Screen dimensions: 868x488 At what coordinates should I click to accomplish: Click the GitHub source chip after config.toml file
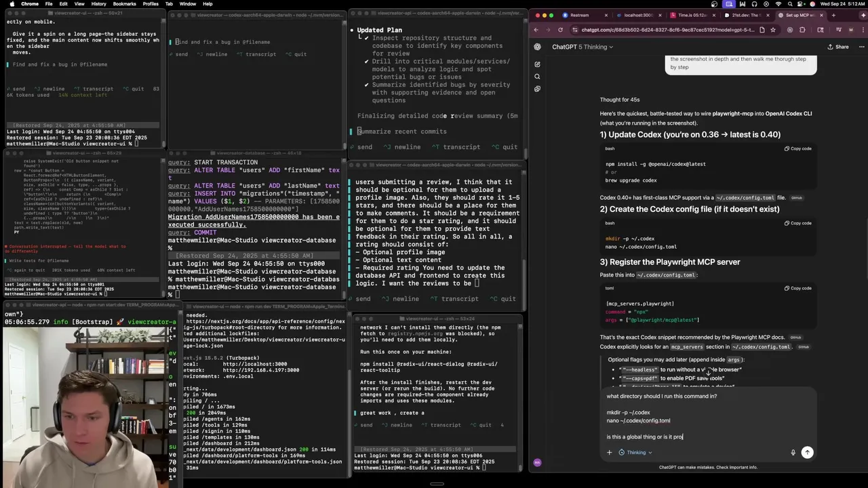coord(796,198)
